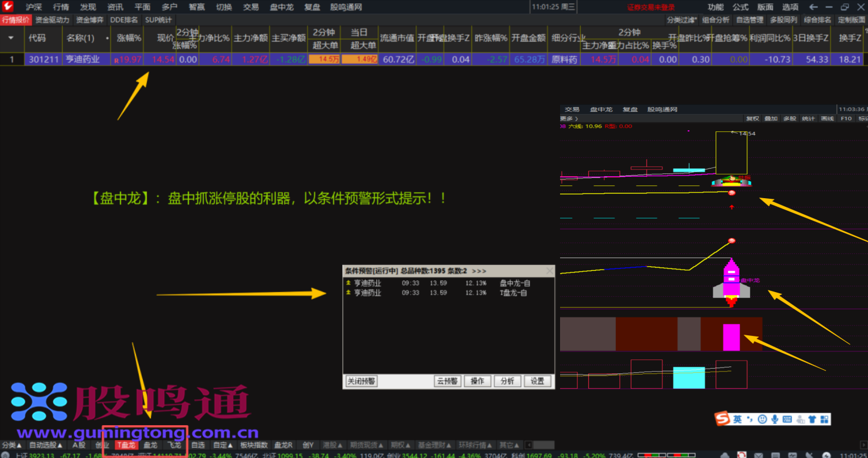
Task: Select the 资金博弈 tab
Action: coord(90,20)
